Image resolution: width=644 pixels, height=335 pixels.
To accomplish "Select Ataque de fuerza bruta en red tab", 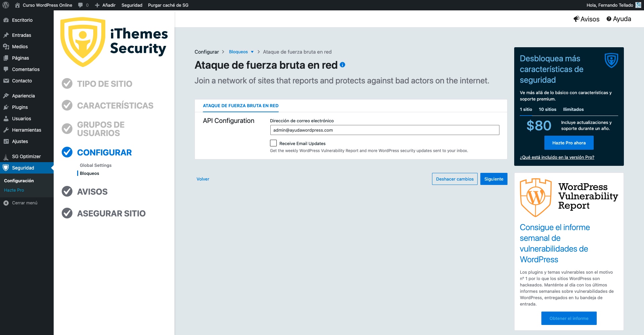I will pos(240,106).
